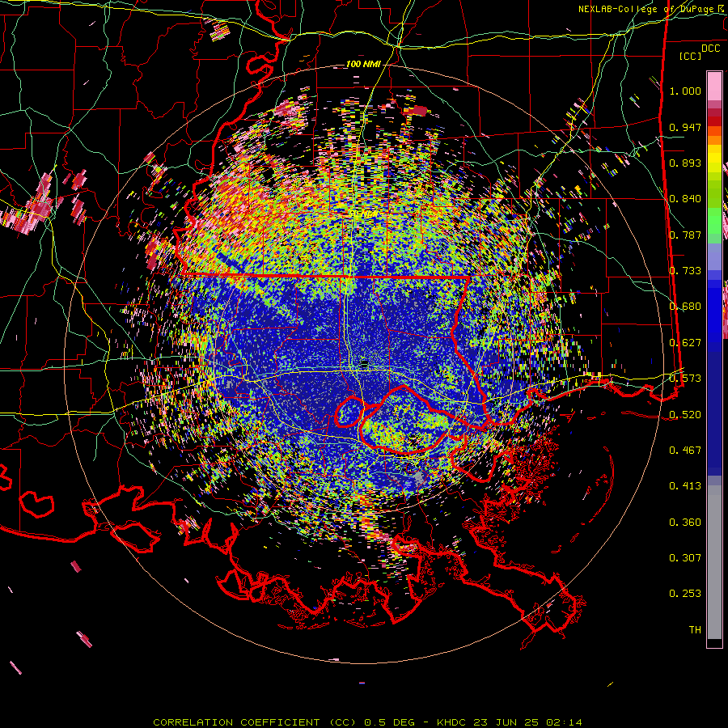Select the 0.413 scale value
Viewport: 728px width, 728px height.
[685, 486]
